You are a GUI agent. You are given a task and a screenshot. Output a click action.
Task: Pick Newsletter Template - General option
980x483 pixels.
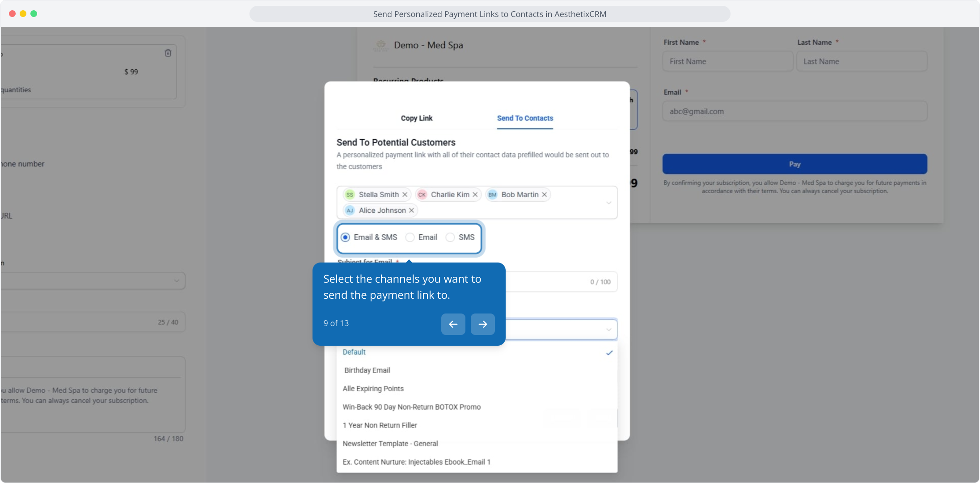coord(390,444)
